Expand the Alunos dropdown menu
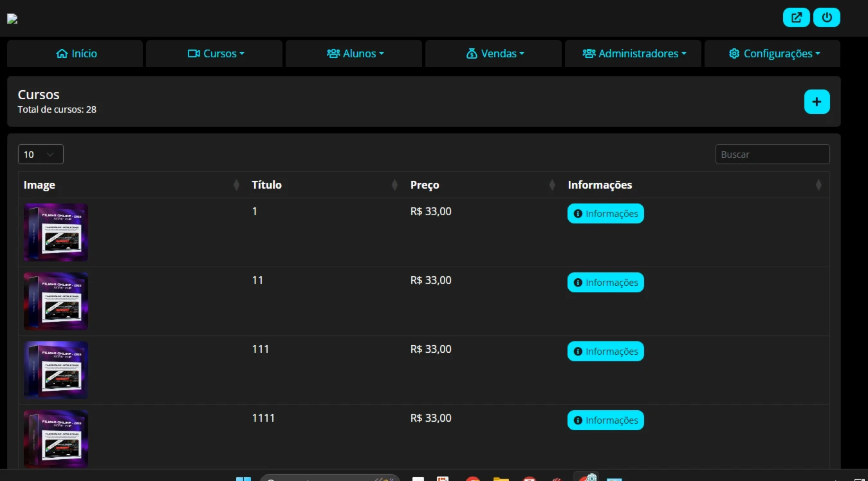 pyautogui.click(x=355, y=53)
